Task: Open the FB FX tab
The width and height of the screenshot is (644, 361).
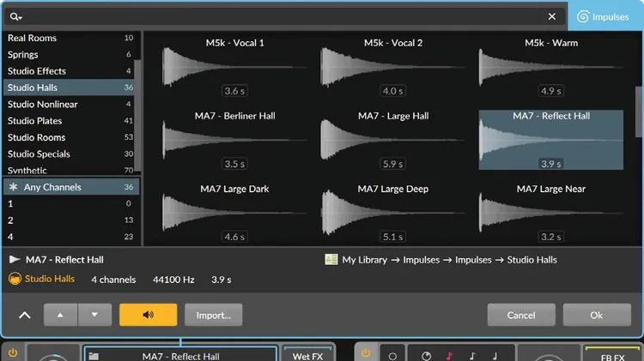Action: (x=612, y=355)
